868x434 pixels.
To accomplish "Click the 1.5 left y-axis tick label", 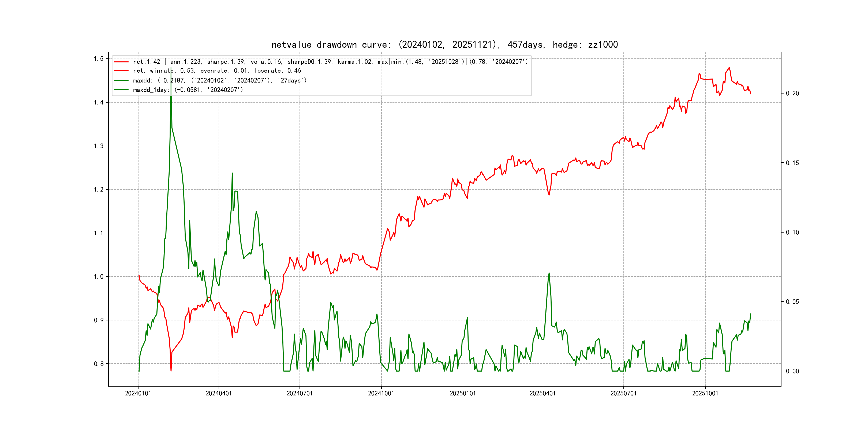I will tap(98, 59).
